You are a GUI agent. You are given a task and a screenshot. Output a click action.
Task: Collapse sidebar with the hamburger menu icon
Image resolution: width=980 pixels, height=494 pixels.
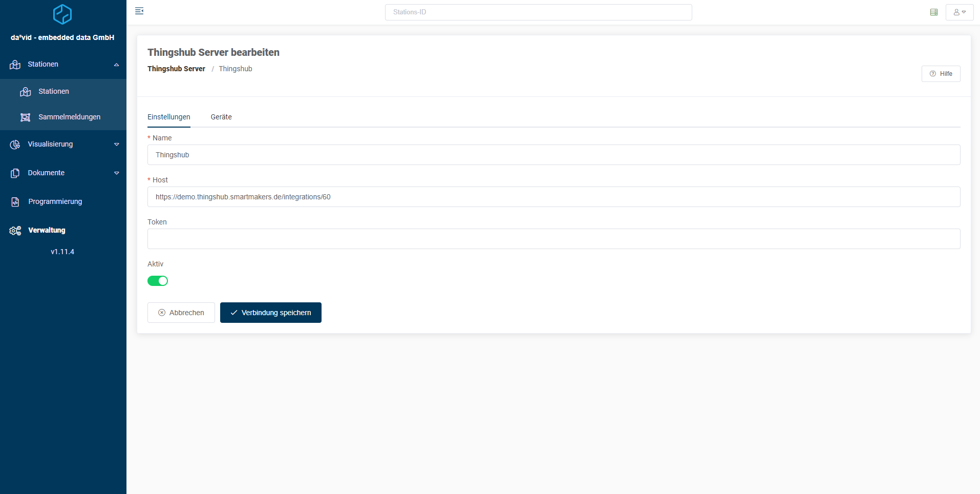point(139,11)
